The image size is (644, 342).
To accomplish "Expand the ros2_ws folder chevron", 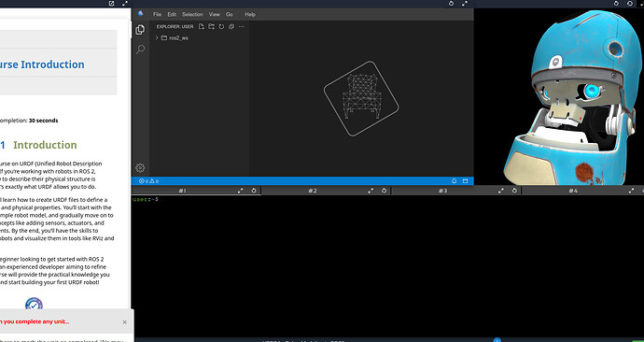I will pyautogui.click(x=157, y=37).
